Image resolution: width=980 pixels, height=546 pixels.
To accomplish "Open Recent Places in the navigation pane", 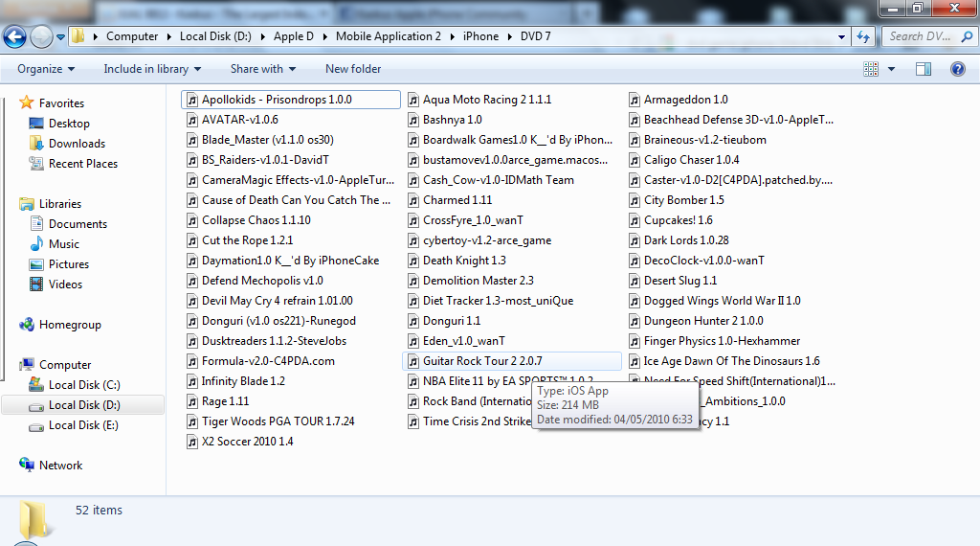I will [x=83, y=164].
